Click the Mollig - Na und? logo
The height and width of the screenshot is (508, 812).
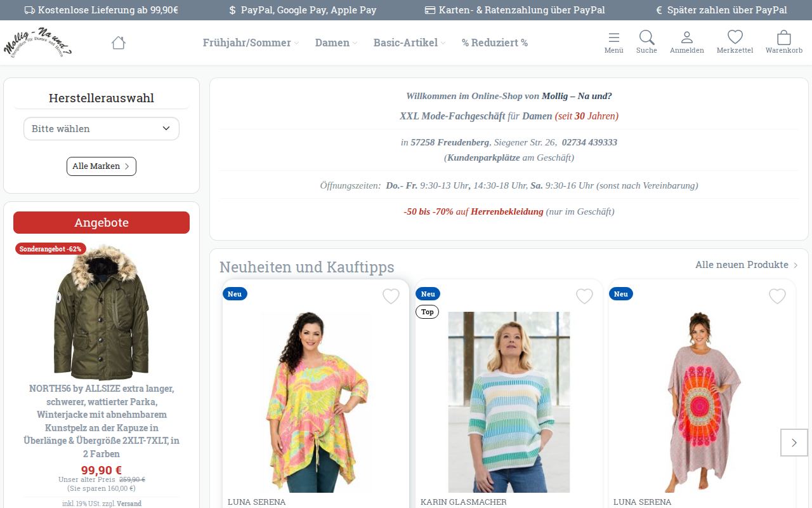(x=37, y=43)
